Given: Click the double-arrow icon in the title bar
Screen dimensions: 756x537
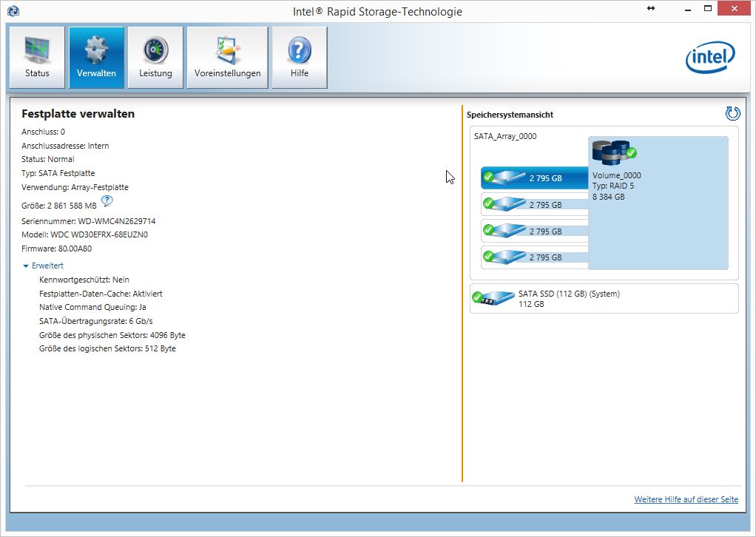Looking at the screenshot, I should point(651,8).
